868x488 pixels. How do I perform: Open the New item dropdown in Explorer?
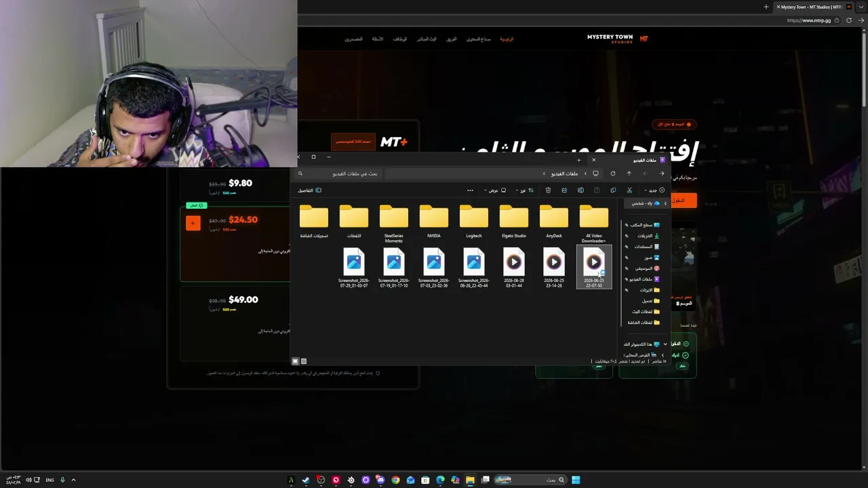click(x=654, y=190)
